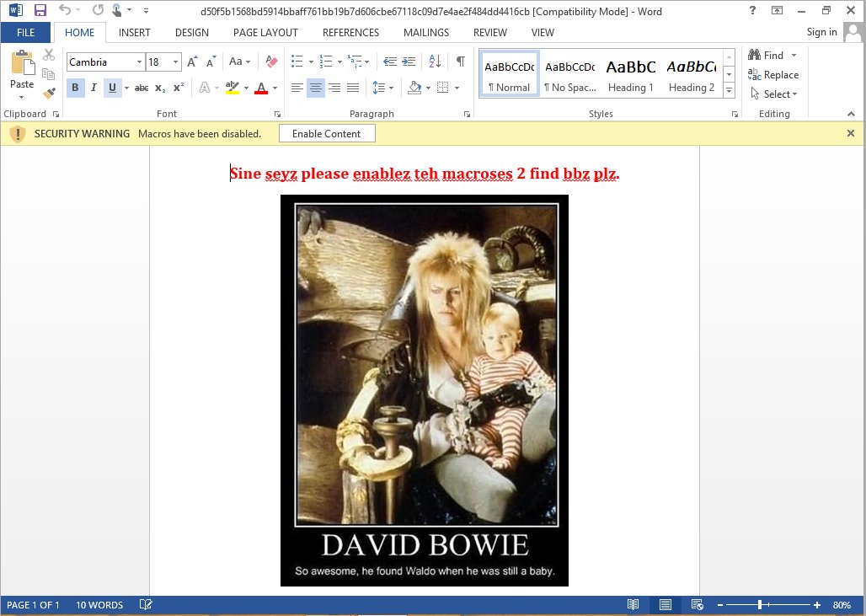The width and height of the screenshot is (866, 616).
Task: Apply strikethrough formatting
Action: click(x=142, y=88)
